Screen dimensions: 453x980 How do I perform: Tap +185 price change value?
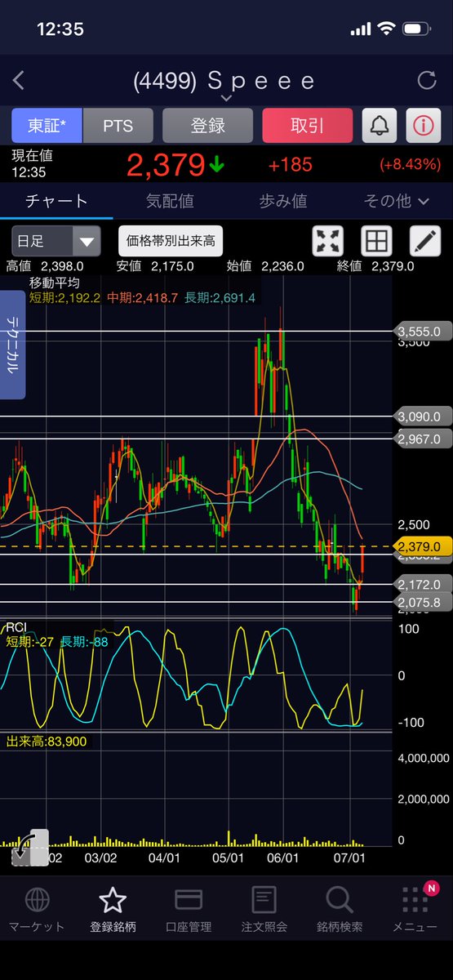pyautogui.click(x=291, y=165)
